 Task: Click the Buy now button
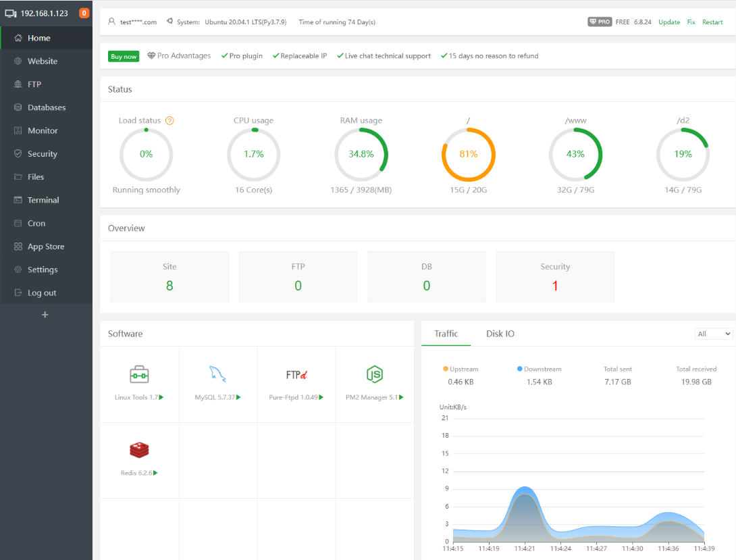124,56
